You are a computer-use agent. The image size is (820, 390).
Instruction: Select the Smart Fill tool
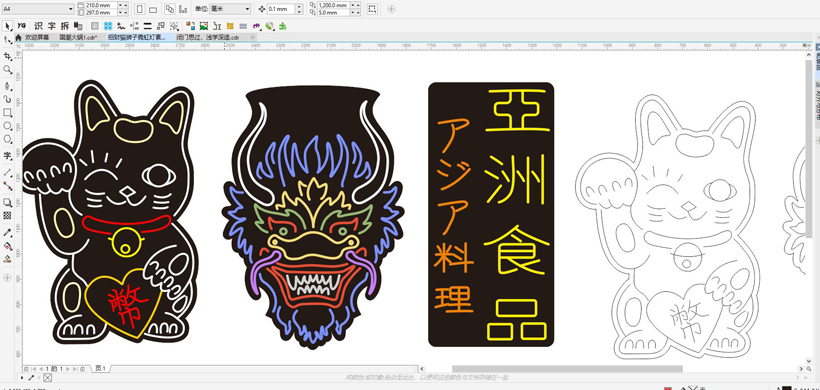coord(7,259)
